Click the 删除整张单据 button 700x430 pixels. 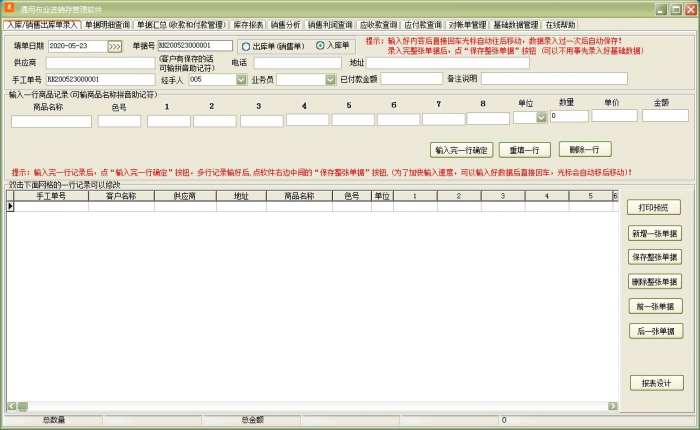click(655, 282)
